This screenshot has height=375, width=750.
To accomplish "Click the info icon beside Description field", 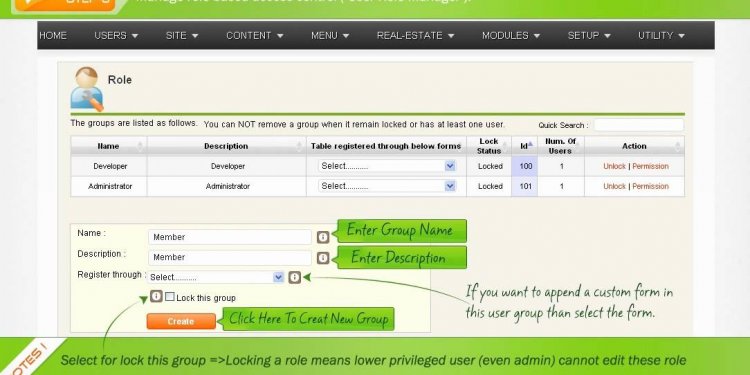I will click(x=323, y=257).
